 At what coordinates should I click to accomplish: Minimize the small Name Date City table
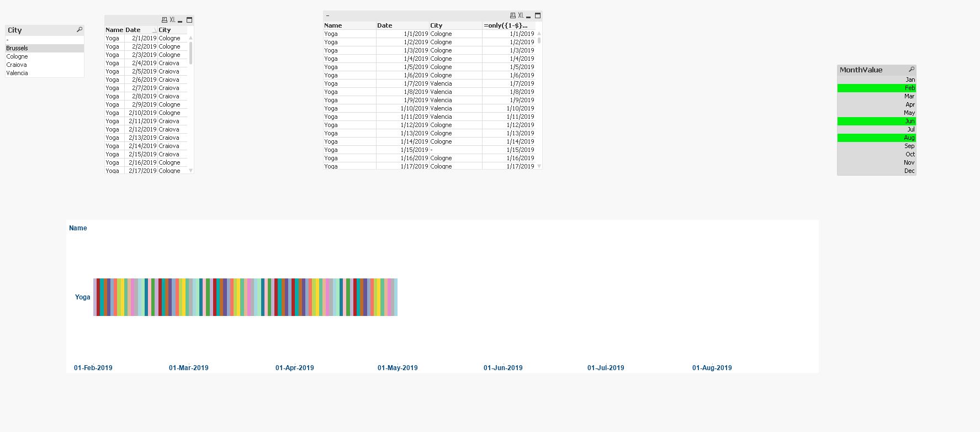180,20
